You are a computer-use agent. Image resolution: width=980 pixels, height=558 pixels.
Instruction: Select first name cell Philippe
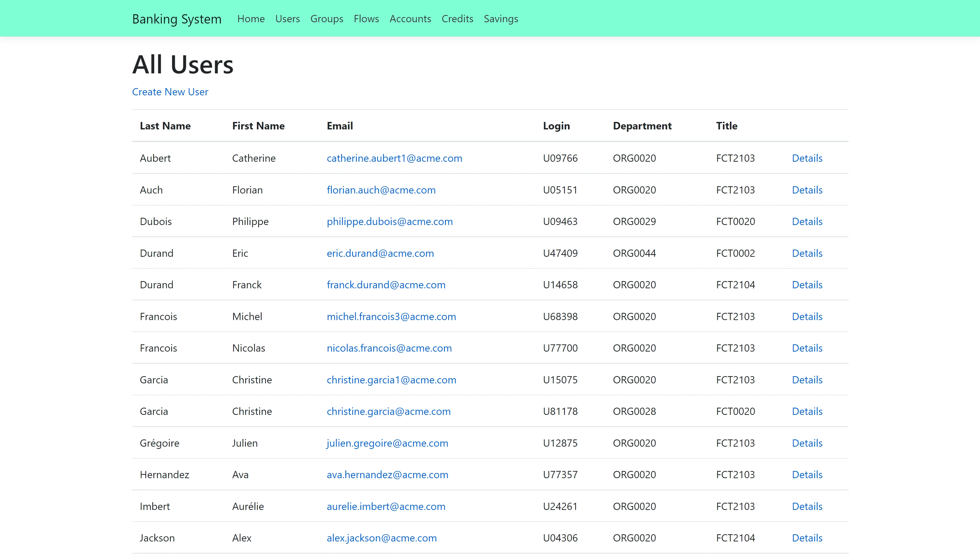250,221
